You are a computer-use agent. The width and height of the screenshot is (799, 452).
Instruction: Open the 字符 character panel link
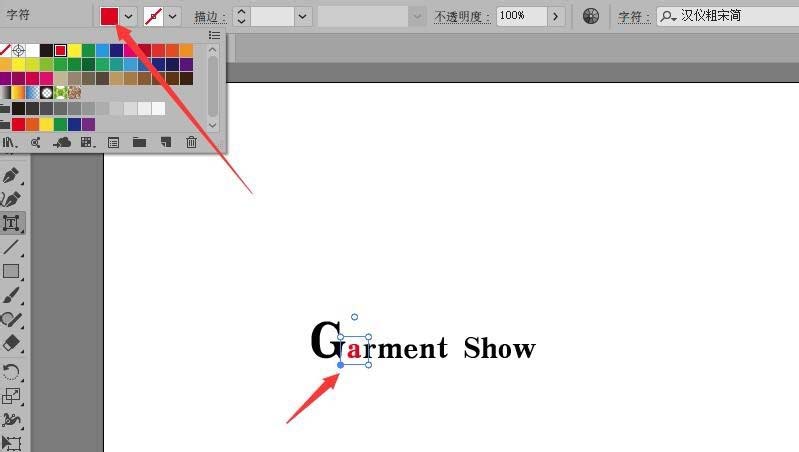pyautogui.click(x=634, y=16)
